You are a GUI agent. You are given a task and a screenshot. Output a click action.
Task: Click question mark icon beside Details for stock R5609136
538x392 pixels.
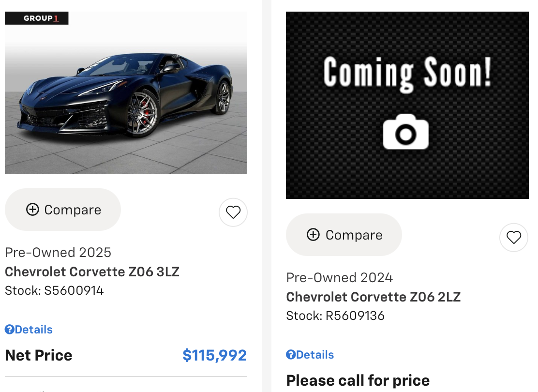click(x=291, y=355)
